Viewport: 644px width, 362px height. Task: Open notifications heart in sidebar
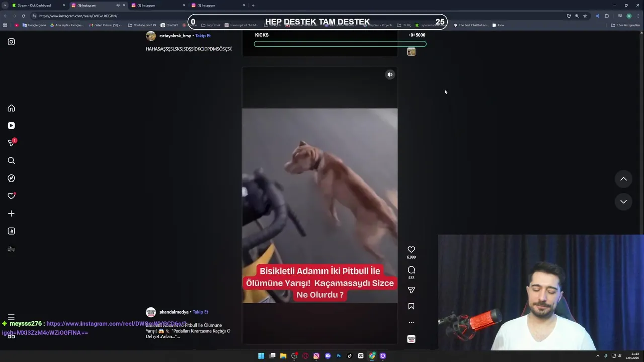(x=11, y=196)
